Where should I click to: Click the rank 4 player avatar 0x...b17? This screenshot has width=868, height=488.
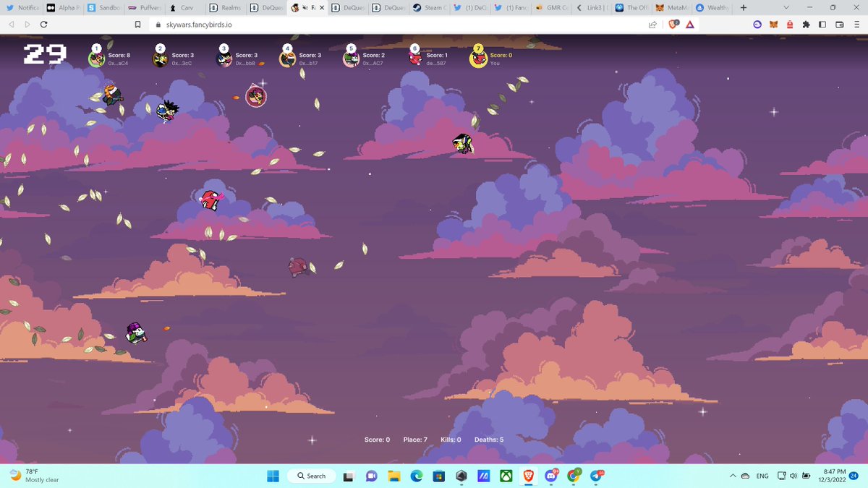coord(287,59)
